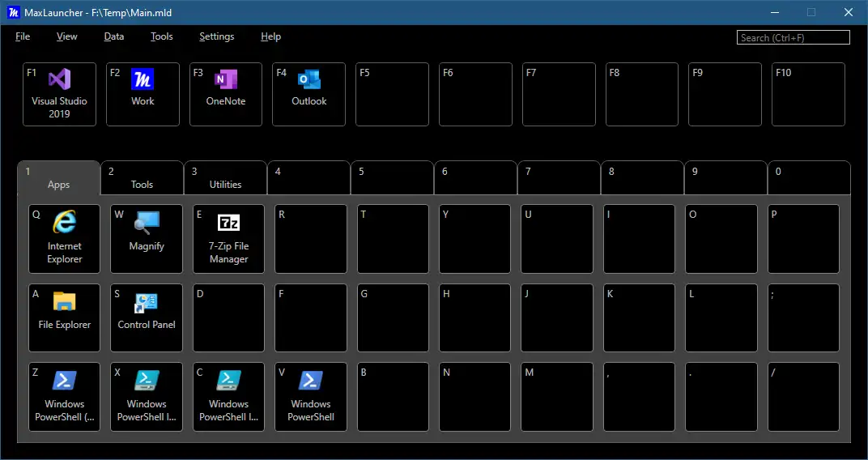
Task: Select the empty R key button
Action: coord(311,239)
